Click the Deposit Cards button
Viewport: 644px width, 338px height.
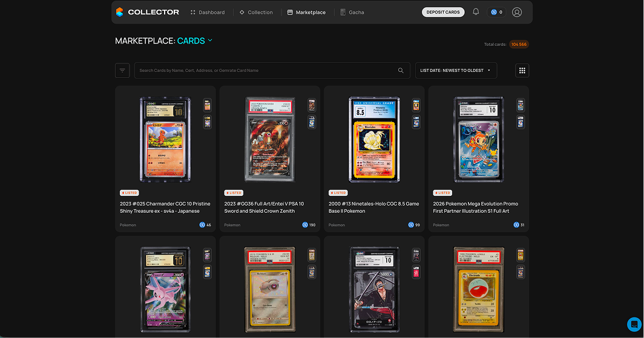tap(443, 12)
